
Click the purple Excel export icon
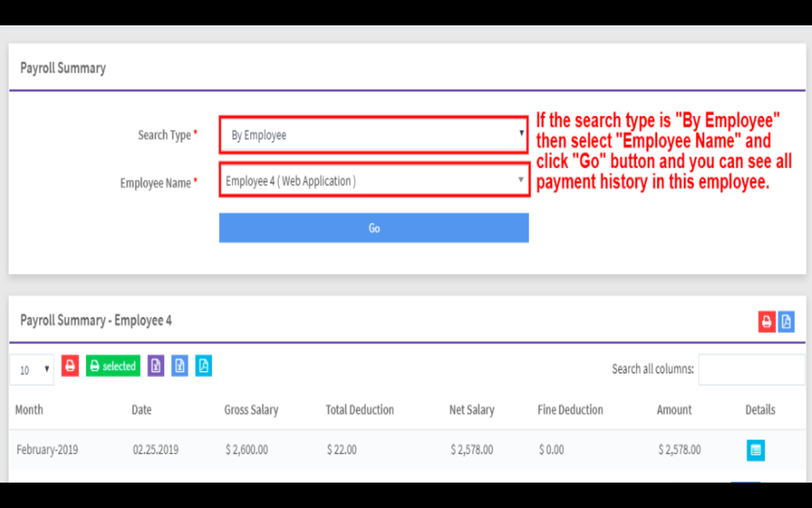click(x=156, y=366)
